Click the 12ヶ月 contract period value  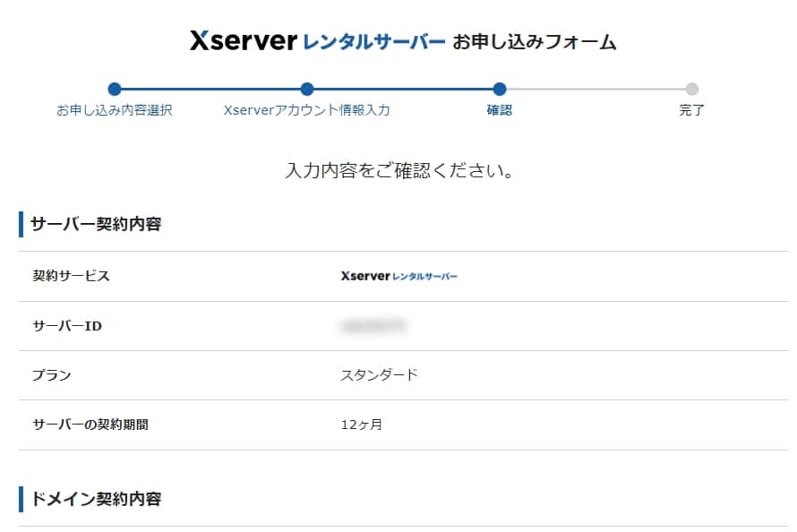pyautogui.click(x=362, y=425)
